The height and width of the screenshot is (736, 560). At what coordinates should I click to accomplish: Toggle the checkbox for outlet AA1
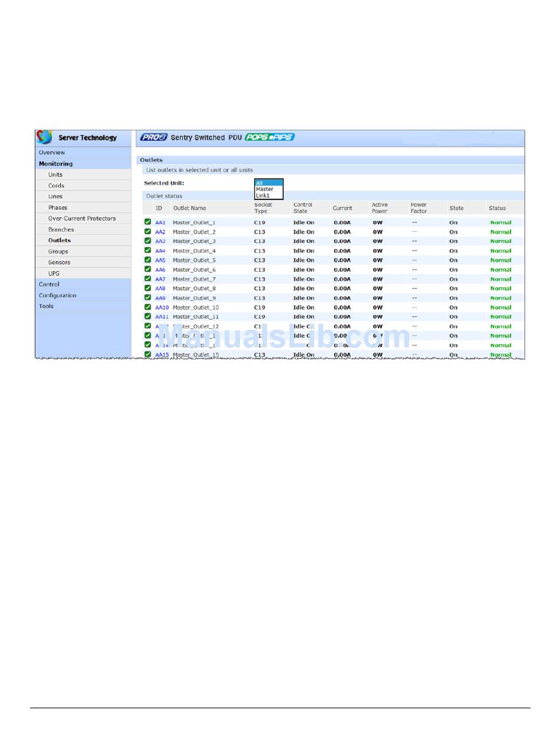pyautogui.click(x=148, y=222)
